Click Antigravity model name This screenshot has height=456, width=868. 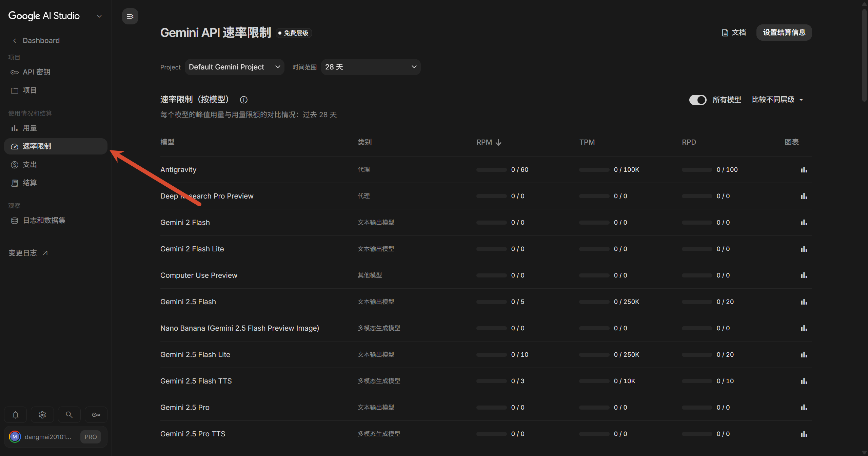tap(178, 170)
